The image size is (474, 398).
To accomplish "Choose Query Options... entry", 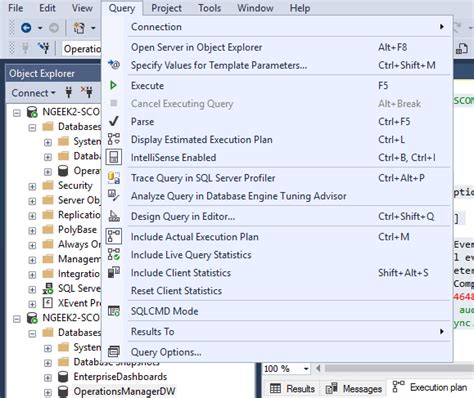I will click(278, 352).
